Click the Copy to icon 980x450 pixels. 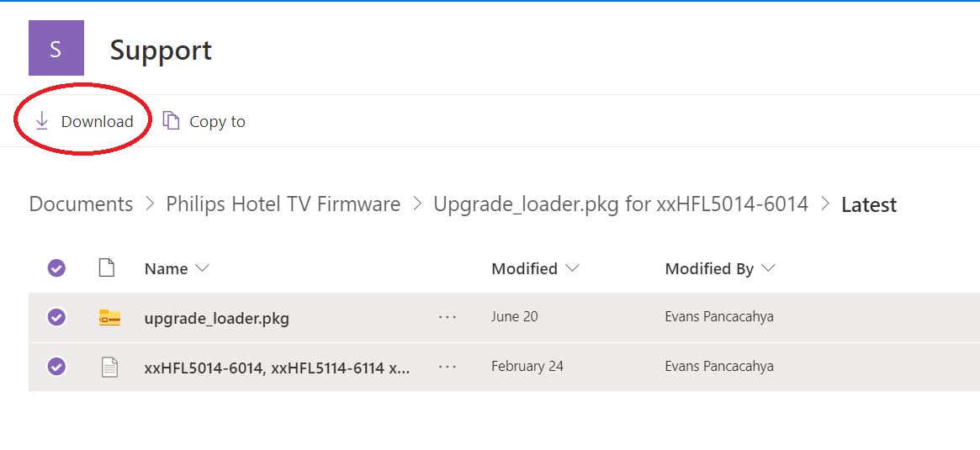(x=172, y=121)
